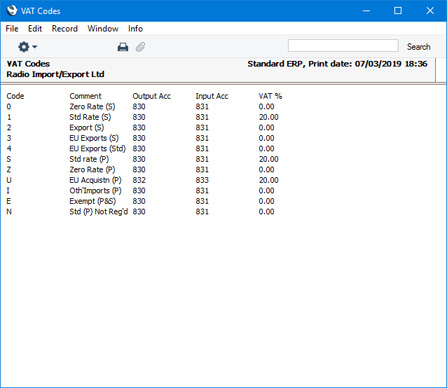The image size is (447, 388).
Task: Select the 'Std Rate (S)' comment
Action: (x=90, y=117)
